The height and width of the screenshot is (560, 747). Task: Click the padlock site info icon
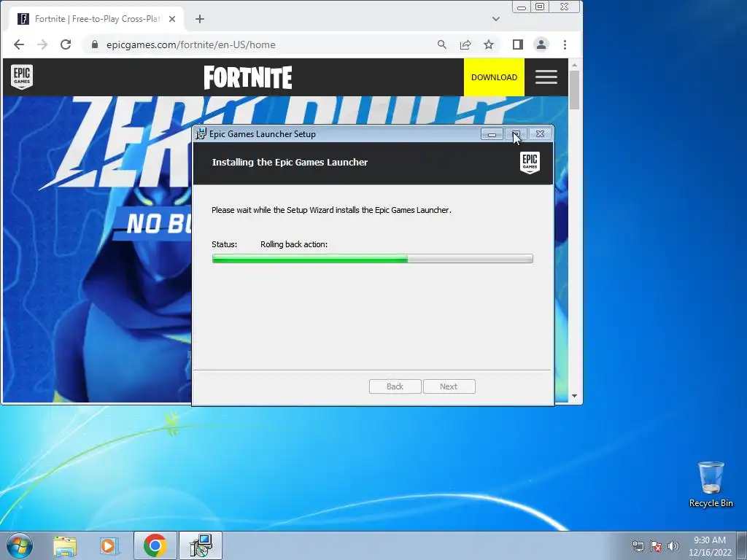(95, 44)
